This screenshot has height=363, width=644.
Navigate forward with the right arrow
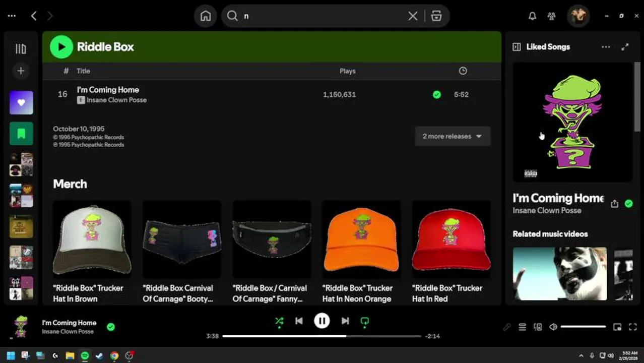[49, 16]
